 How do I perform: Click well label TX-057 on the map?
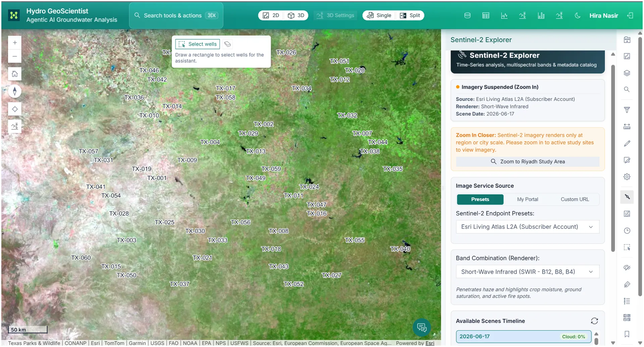[x=88, y=151]
